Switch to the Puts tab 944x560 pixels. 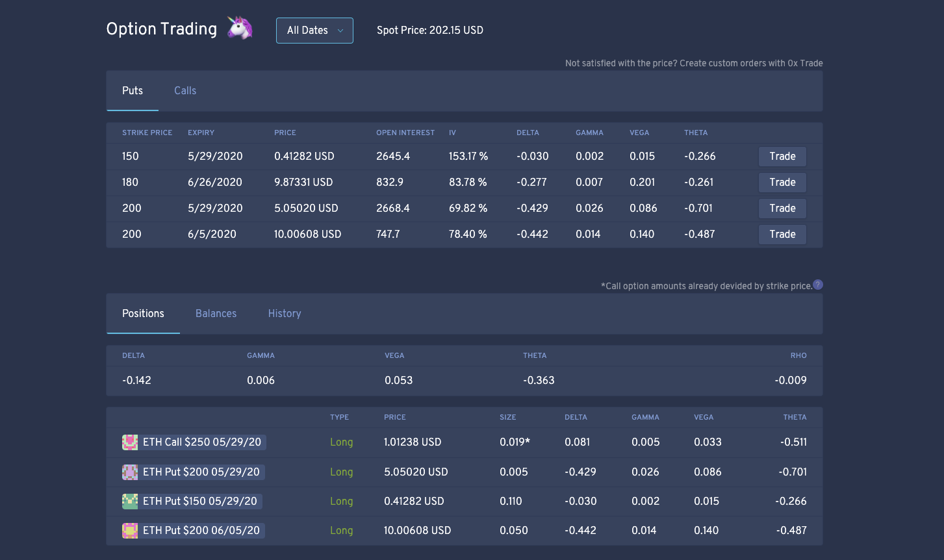point(133,91)
